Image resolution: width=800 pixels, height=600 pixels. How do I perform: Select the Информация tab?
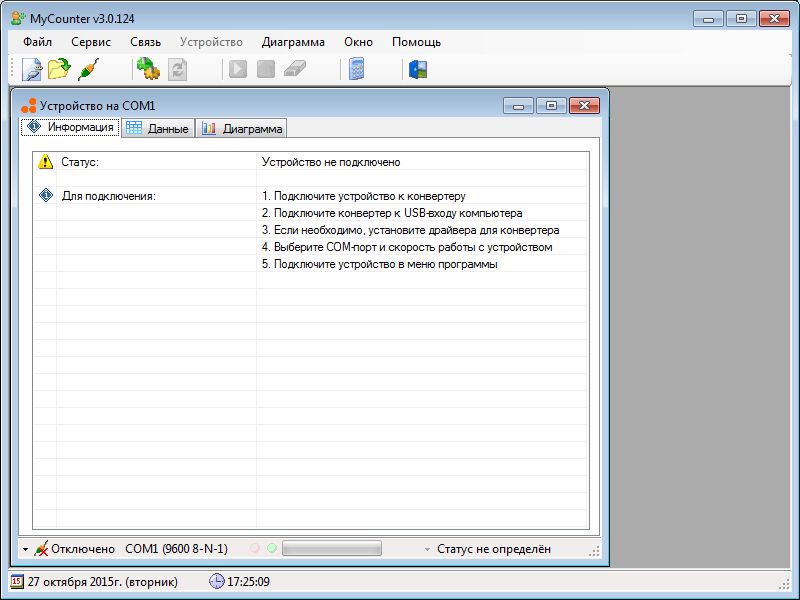coord(70,127)
